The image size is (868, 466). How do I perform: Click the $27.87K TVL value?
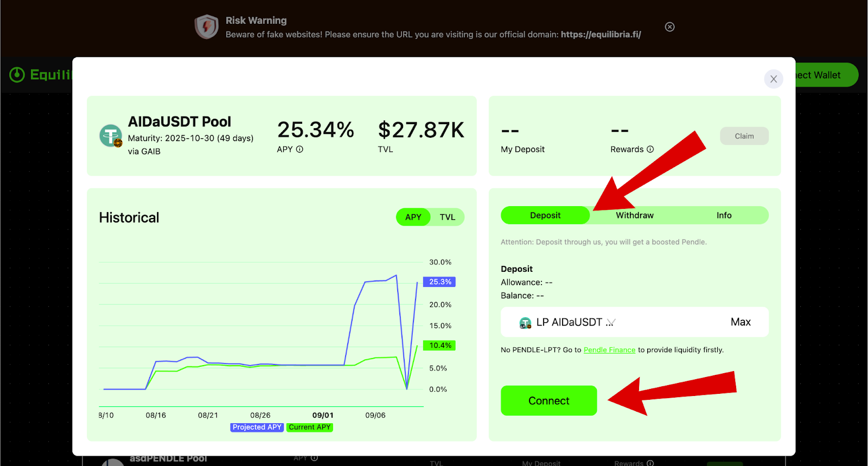421,130
